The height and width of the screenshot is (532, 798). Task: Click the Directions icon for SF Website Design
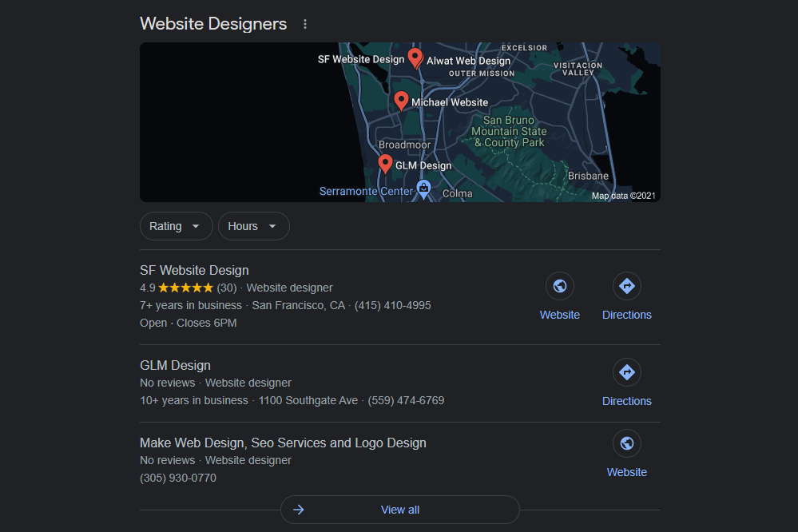coord(627,286)
